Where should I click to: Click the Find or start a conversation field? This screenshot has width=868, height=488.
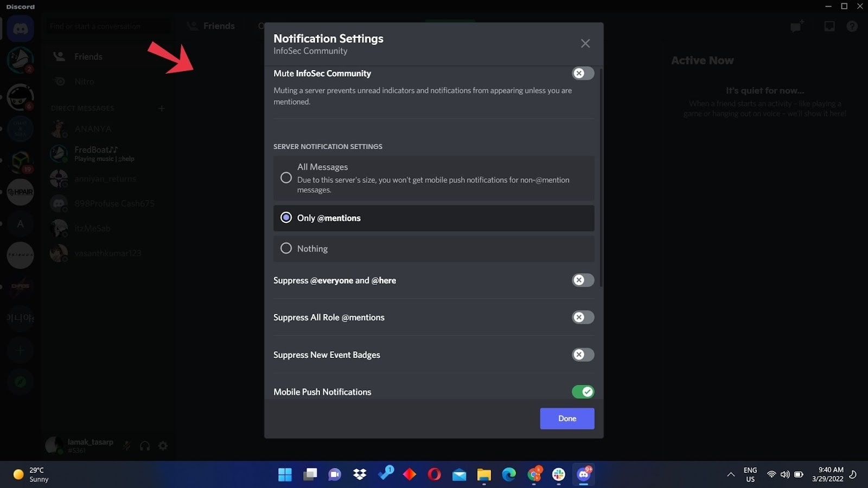tap(107, 26)
